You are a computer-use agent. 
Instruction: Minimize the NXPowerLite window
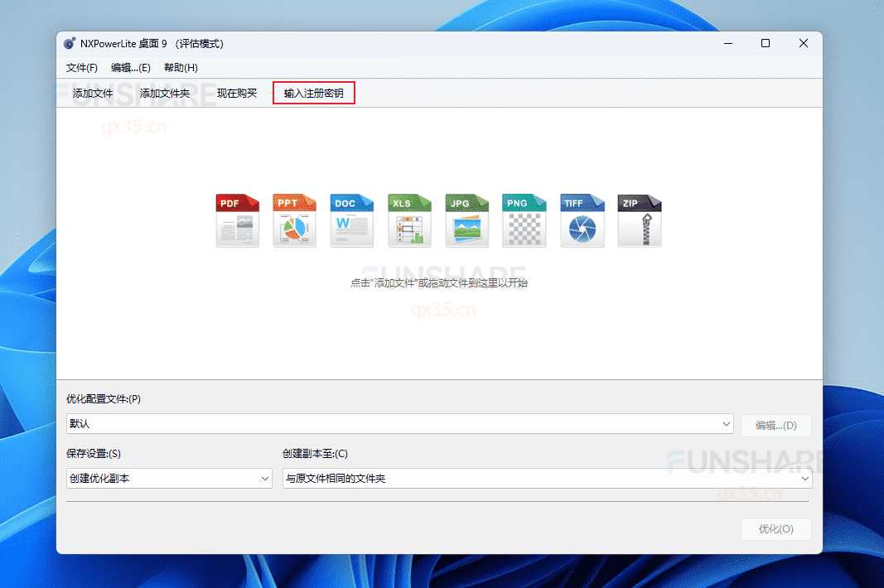click(728, 43)
